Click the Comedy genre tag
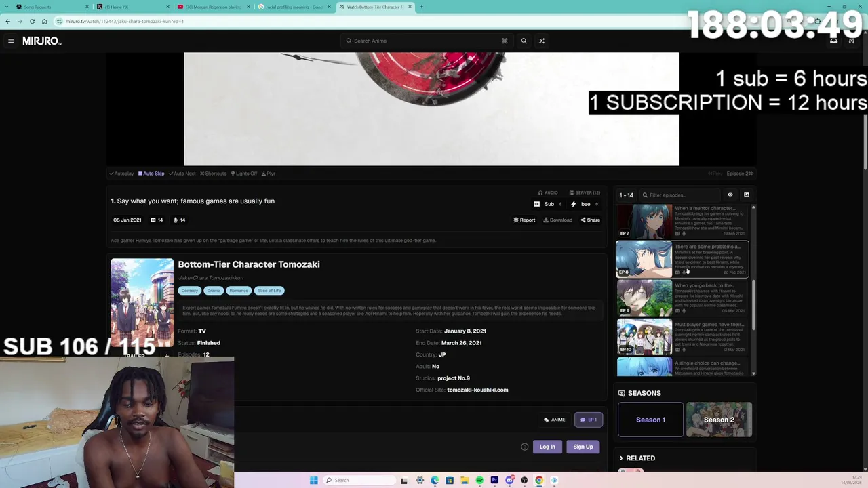868x488 pixels. pyautogui.click(x=189, y=291)
